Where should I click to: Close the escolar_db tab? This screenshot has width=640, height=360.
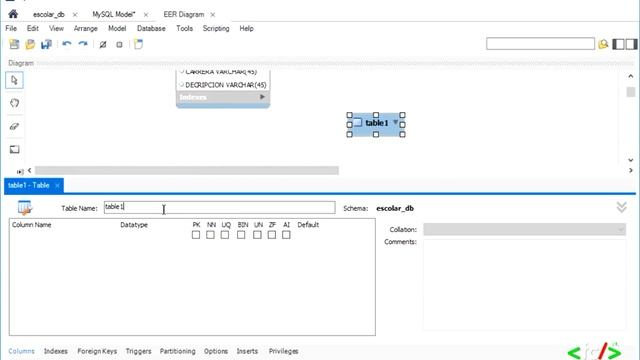pos(75,15)
